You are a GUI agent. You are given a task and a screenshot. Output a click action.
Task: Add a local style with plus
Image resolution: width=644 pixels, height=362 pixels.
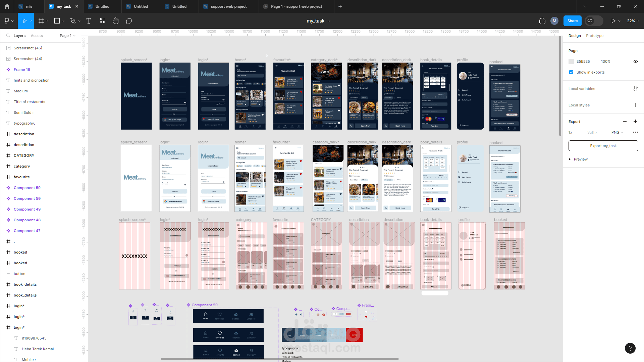(635, 105)
